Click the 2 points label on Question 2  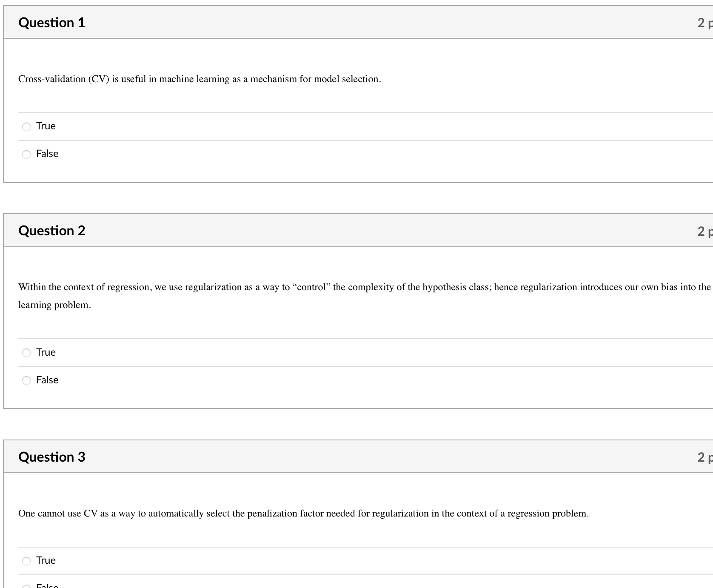(x=703, y=230)
